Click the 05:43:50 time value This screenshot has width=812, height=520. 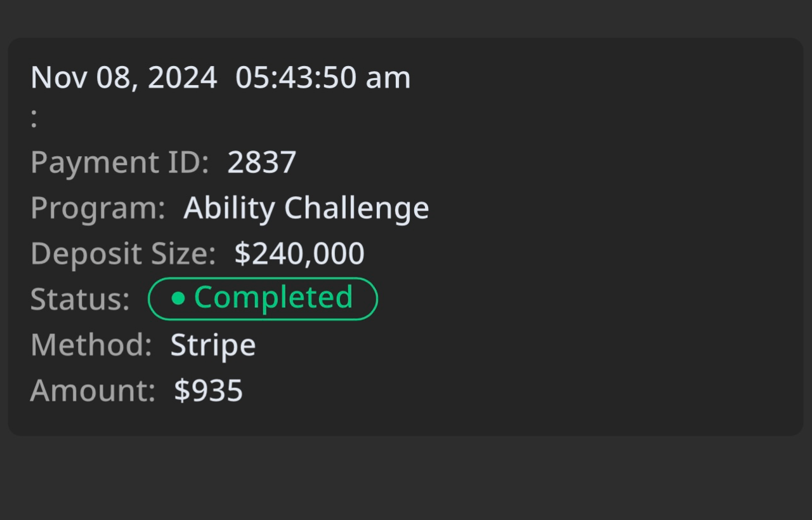296,77
